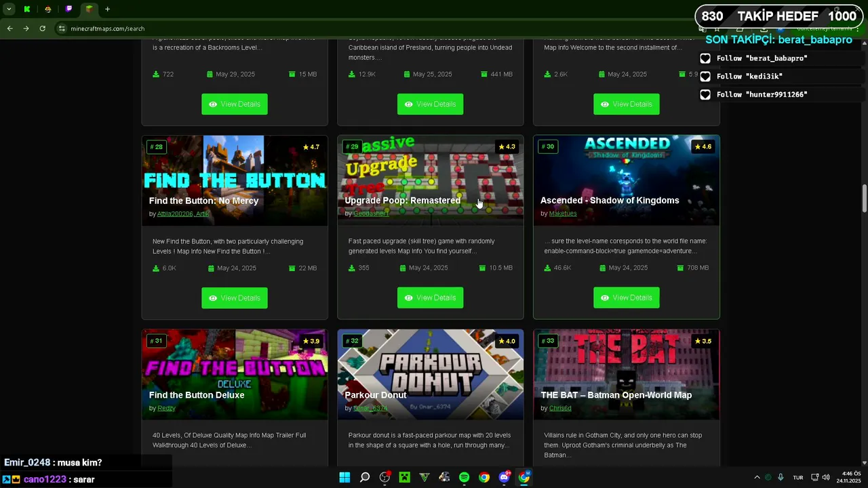868x488 pixels.
Task: Click the 4.6 star rating badge
Action: pyautogui.click(x=703, y=146)
